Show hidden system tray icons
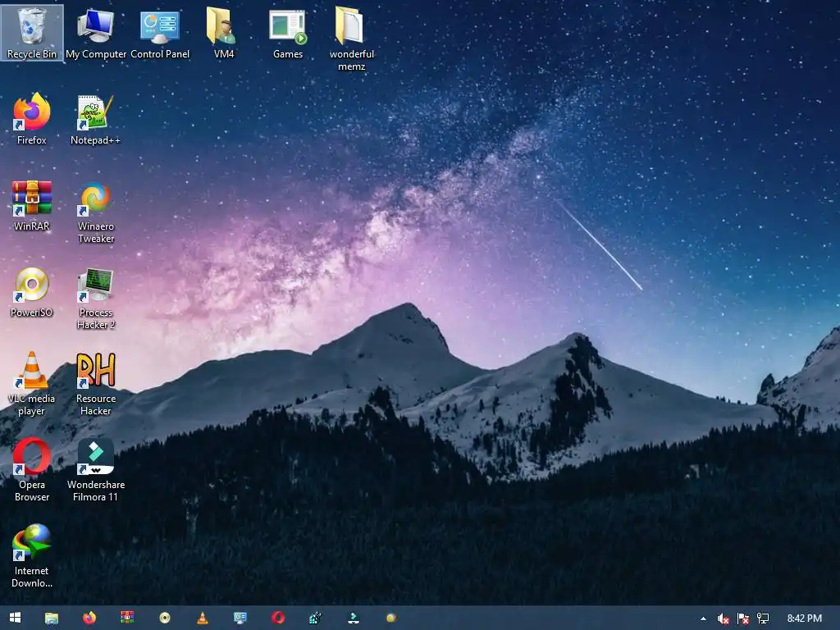Screen dimensions: 840x630 click(x=703, y=619)
